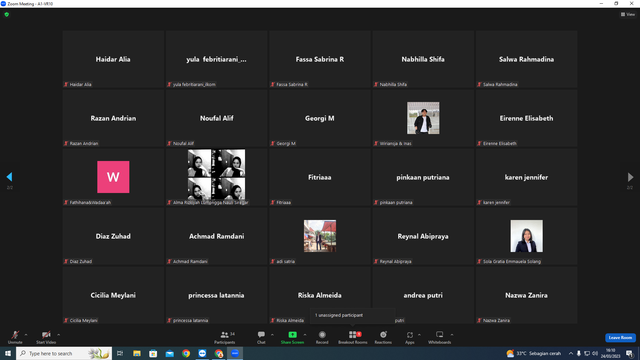
Task: Click Riska Almeida name tile
Action: (x=320, y=295)
